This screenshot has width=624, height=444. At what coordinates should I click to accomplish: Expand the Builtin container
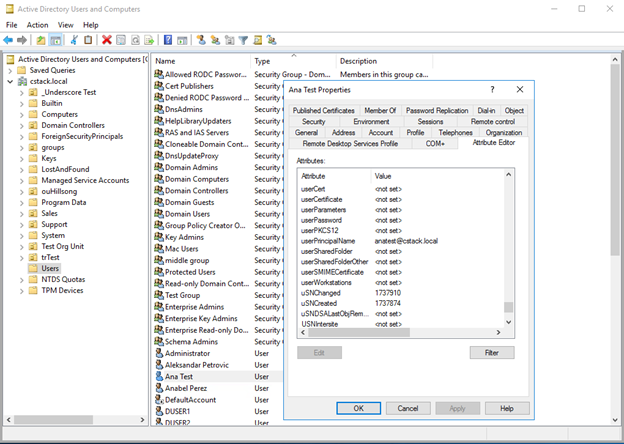click(x=22, y=104)
